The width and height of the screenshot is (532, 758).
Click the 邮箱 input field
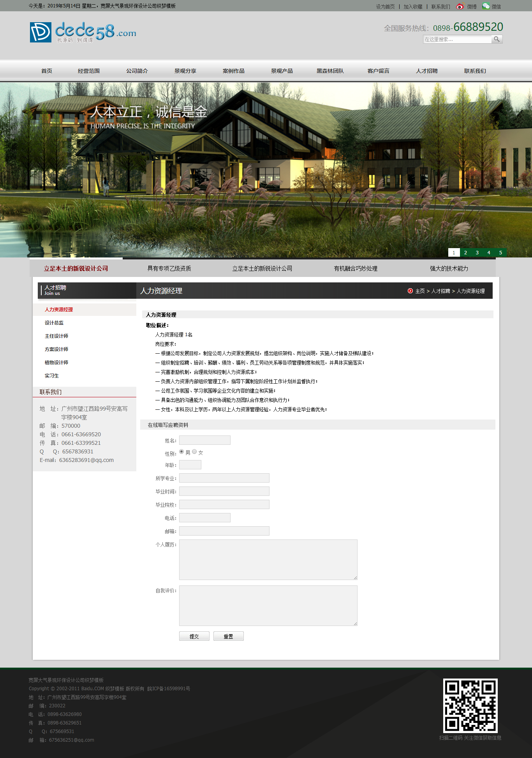[x=224, y=531]
